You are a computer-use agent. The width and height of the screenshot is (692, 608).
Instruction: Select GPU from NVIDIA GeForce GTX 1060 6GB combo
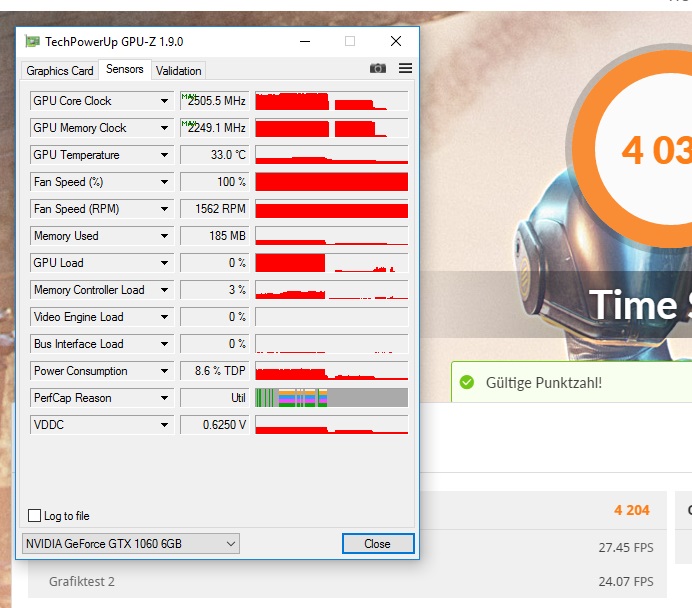point(131,544)
